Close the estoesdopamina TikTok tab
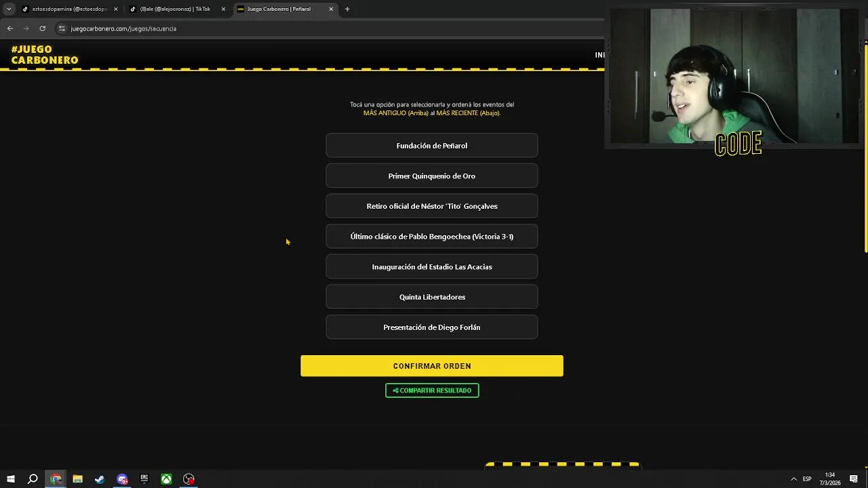Image resolution: width=868 pixels, height=488 pixels. click(115, 9)
